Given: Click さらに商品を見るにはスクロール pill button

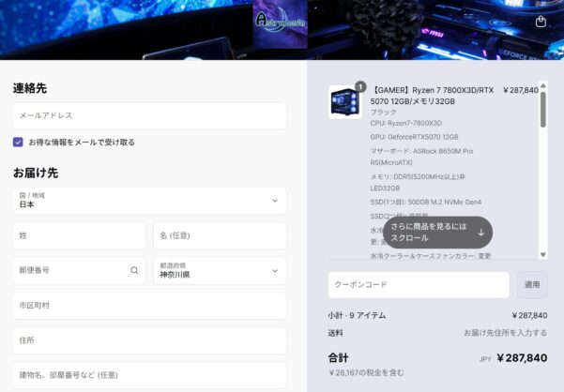Looking at the screenshot, I should pyautogui.click(x=437, y=233).
